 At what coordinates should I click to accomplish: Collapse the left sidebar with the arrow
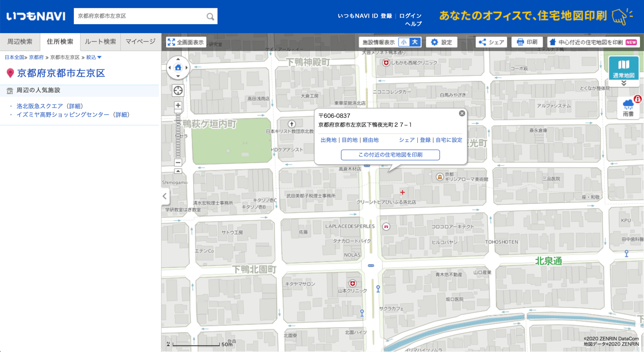(165, 196)
